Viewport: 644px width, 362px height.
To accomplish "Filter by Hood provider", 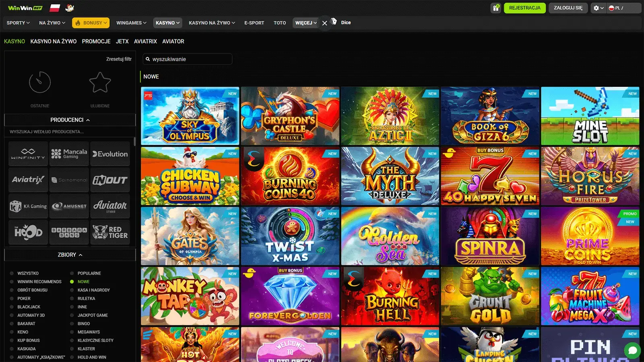I will pos(28,232).
